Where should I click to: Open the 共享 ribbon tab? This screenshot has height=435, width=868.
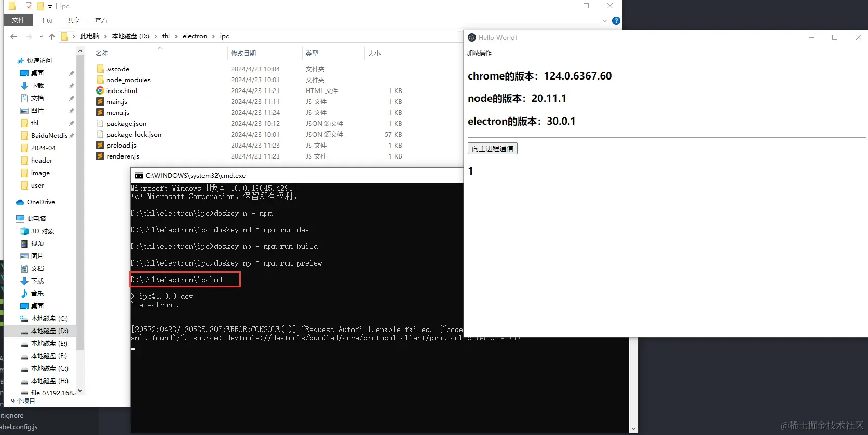click(74, 20)
